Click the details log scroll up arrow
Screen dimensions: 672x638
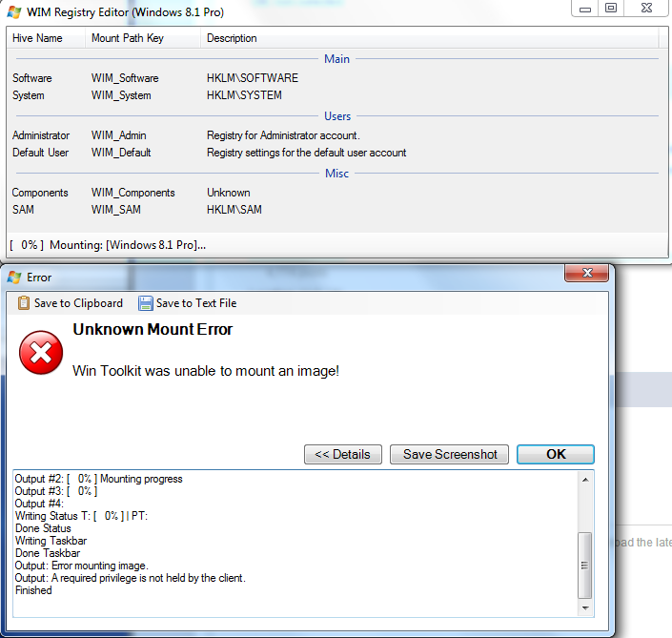(x=585, y=480)
